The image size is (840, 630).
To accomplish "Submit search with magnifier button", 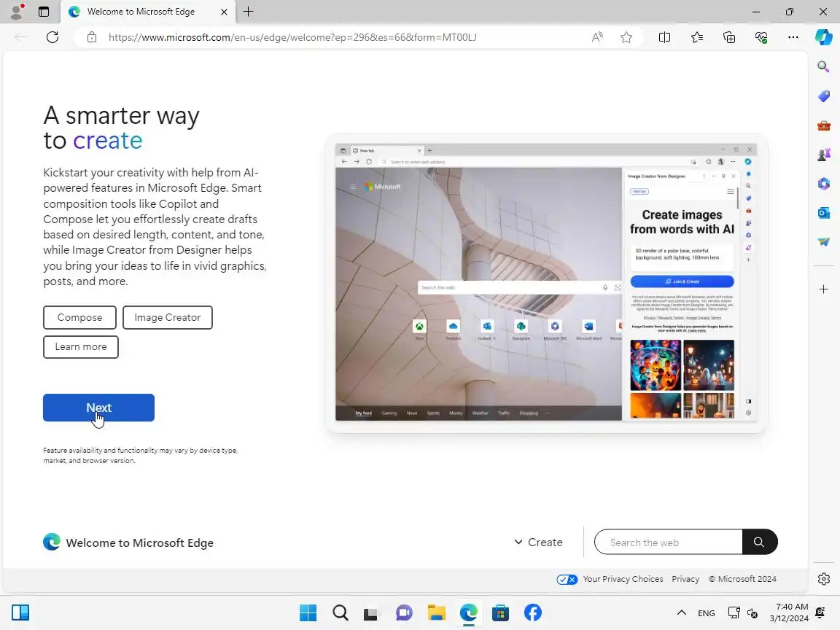I will point(760,542).
